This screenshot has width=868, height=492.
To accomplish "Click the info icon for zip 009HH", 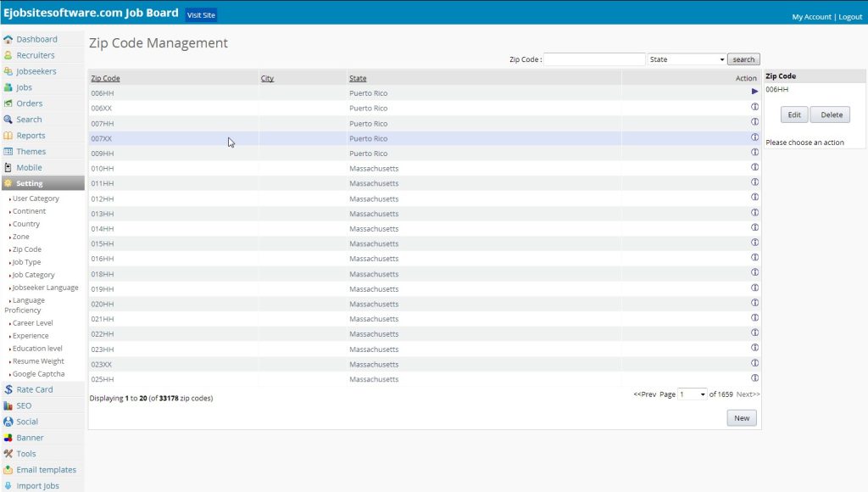I will (x=754, y=152).
